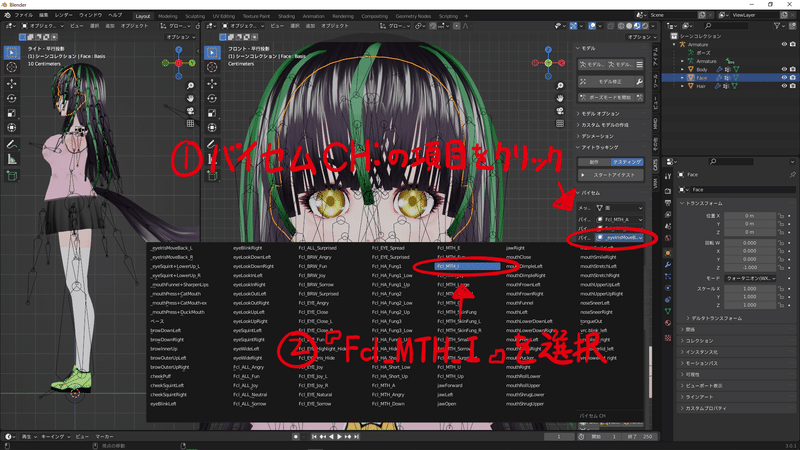Click the pan hand icon in left viewport

190,98
